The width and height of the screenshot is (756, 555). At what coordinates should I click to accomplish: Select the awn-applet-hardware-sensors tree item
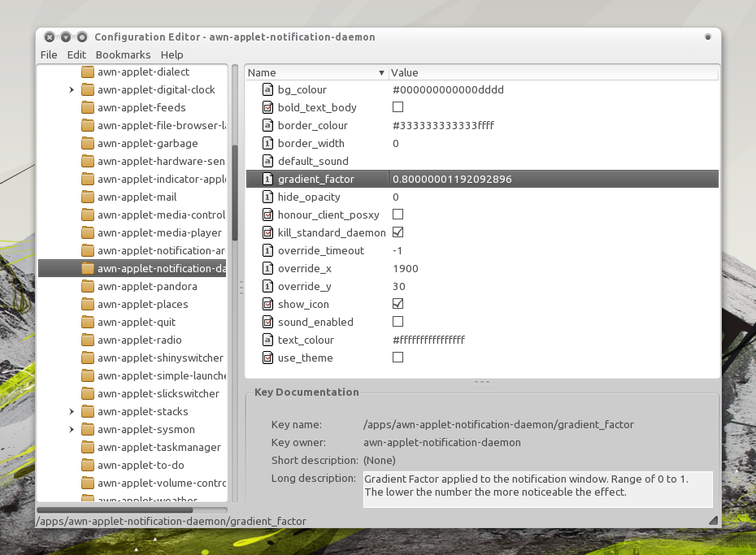tap(162, 161)
